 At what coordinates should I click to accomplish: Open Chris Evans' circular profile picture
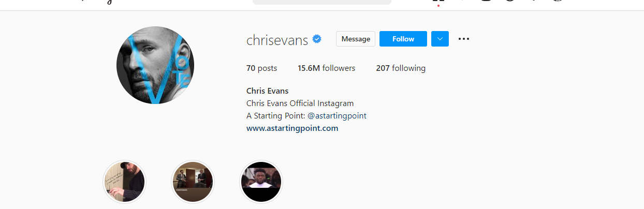pyautogui.click(x=155, y=65)
